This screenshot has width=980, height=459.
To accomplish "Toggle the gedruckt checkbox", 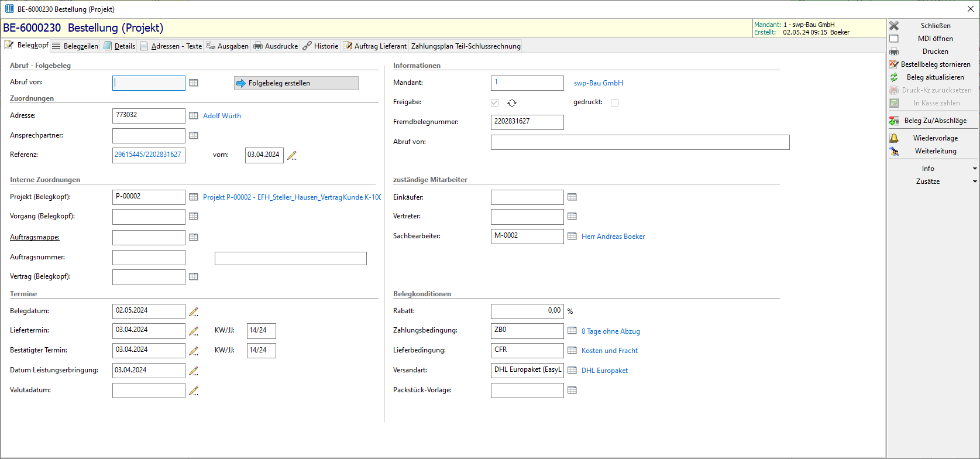I will coord(614,103).
